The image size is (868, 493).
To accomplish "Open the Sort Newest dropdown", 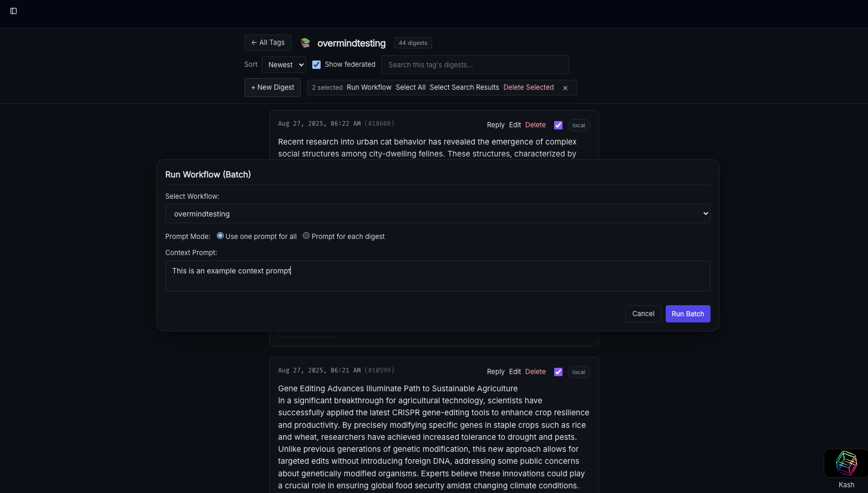I will [x=284, y=65].
